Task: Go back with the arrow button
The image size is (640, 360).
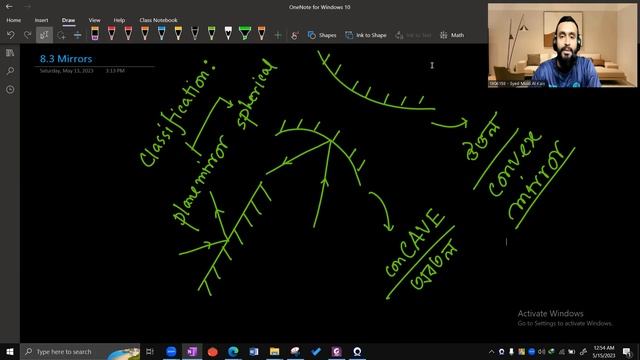Action: 9,7
